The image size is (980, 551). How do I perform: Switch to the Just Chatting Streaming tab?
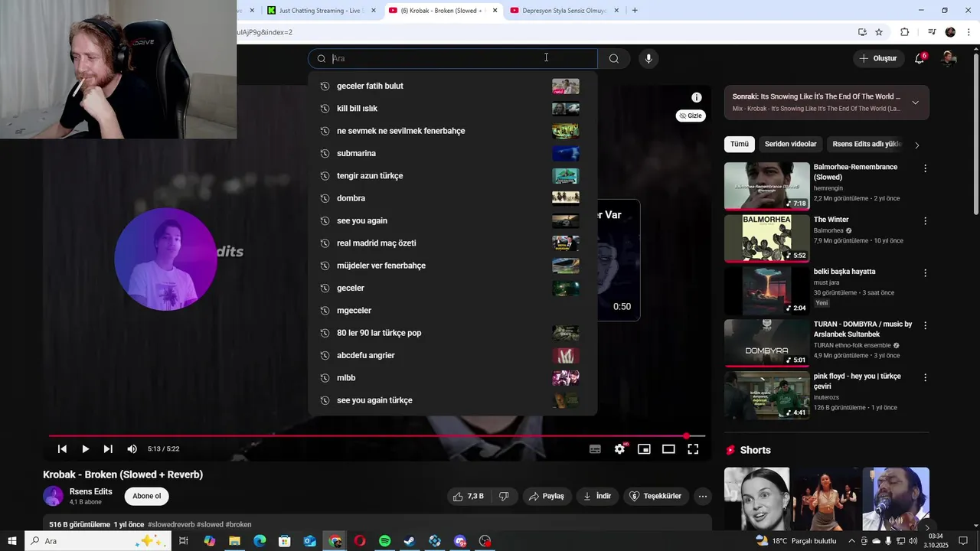[x=322, y=11]
